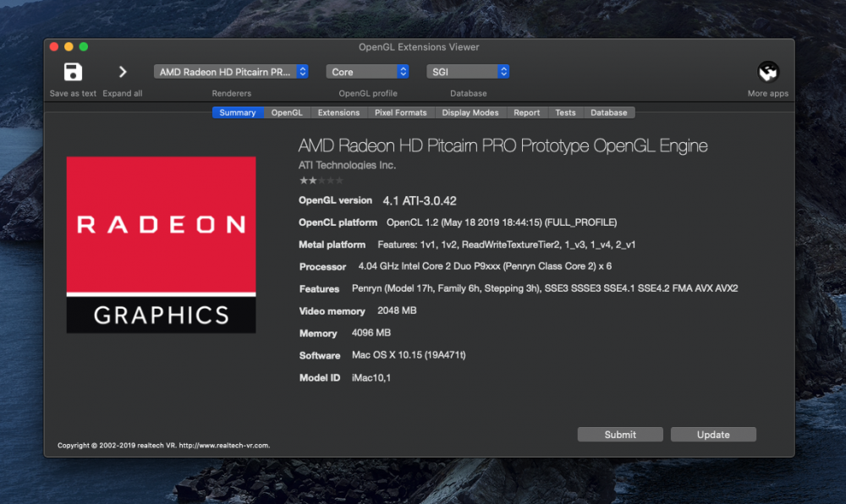Close the OpenGL Extensions Viewer window
Viewport: 846px width, 504px height.
tap(54, 47)
